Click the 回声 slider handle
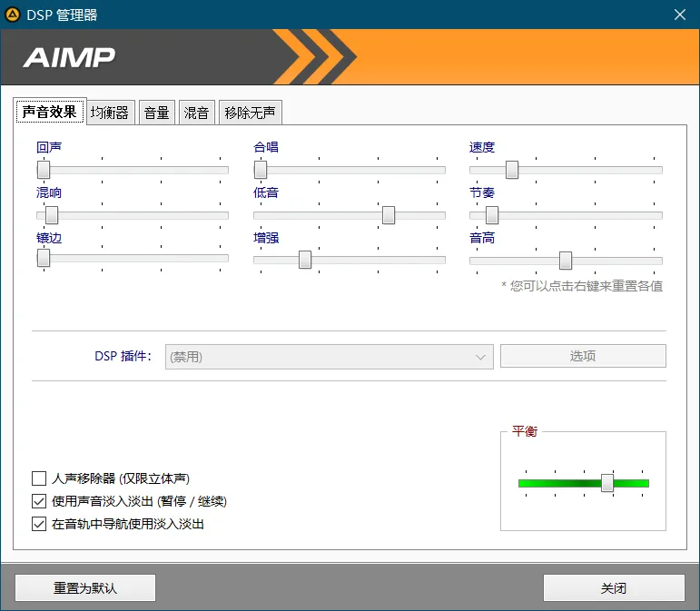 44,170
